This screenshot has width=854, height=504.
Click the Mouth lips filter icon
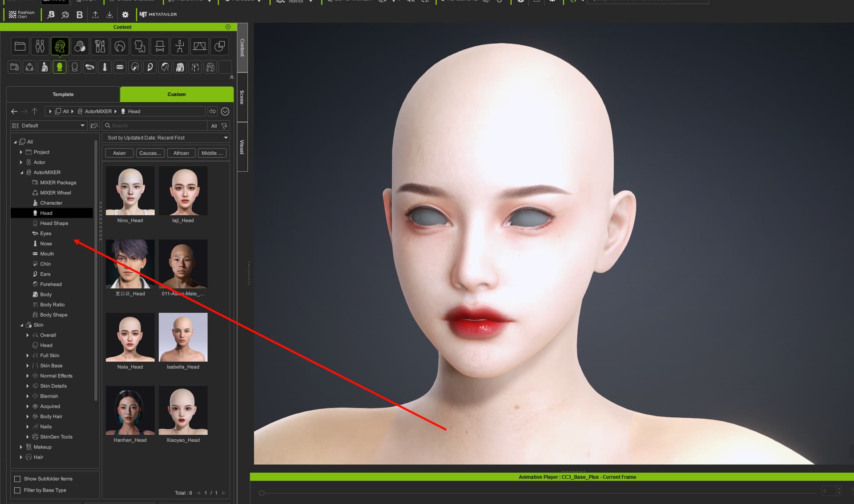point(120,67)
